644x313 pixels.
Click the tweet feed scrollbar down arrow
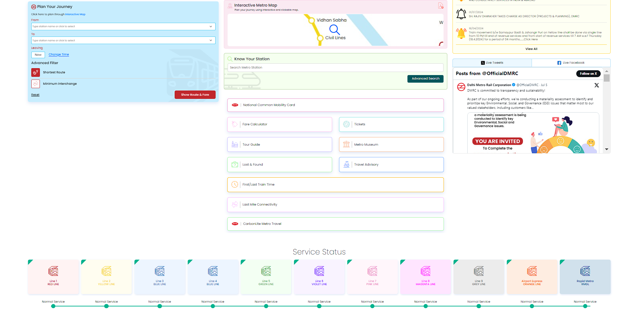point(607,149)
